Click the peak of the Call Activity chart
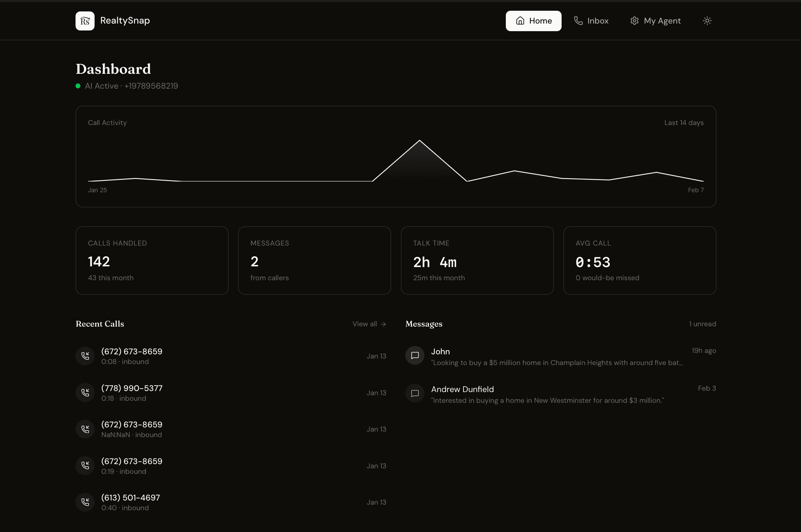The image size is (801, 532). 419,140
